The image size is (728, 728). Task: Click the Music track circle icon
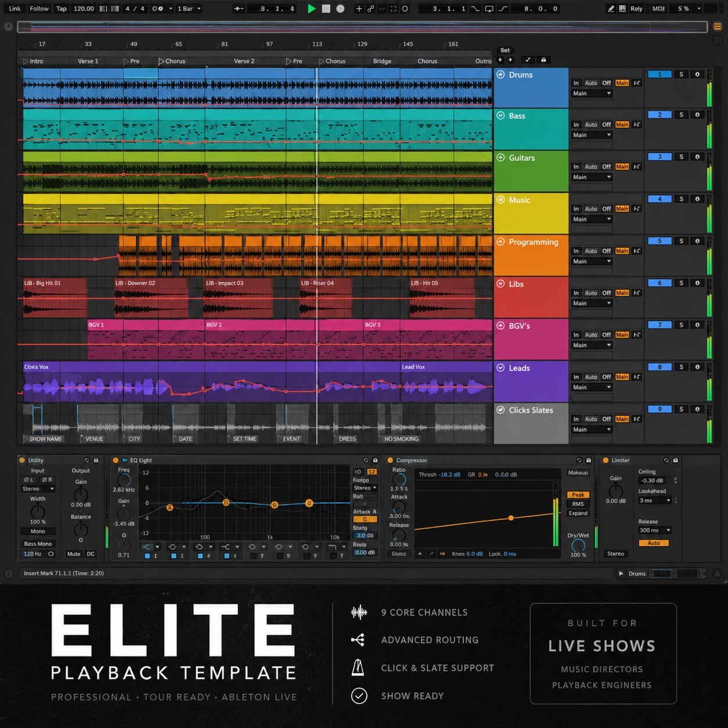(x=500, y=200)
